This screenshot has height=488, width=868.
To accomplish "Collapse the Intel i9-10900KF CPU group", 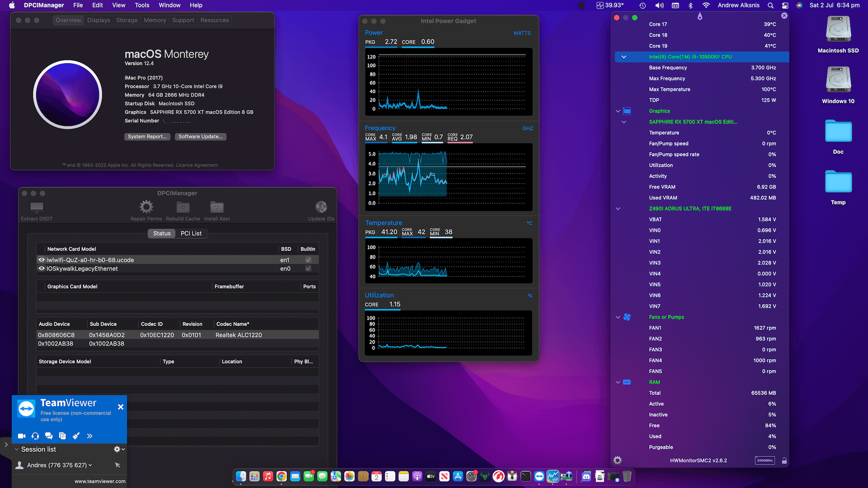I will (624, 57).
